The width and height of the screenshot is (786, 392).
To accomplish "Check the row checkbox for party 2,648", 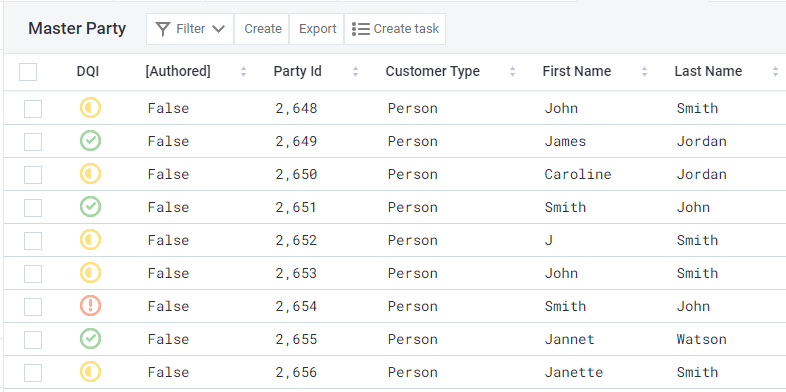I will point(33,109).
